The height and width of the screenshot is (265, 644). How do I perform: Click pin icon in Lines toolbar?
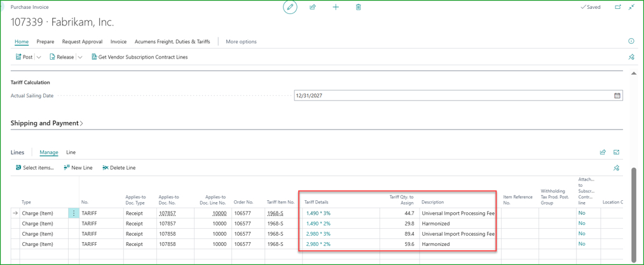click(616, 168)
